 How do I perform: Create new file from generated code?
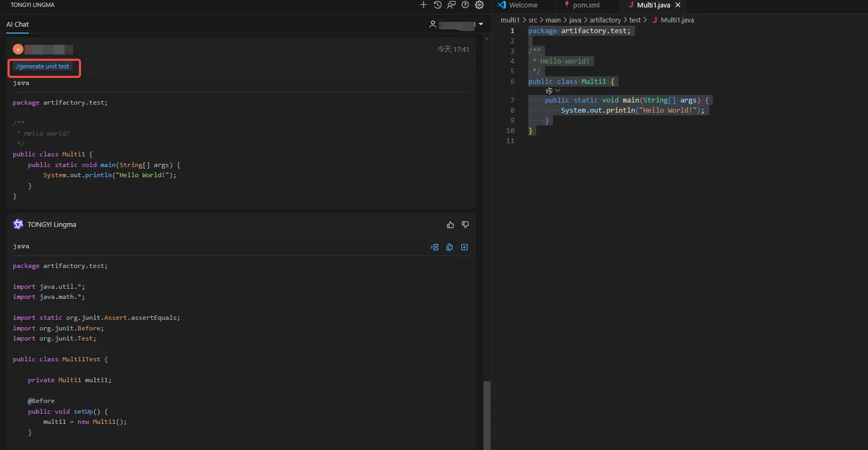[464, 247]
